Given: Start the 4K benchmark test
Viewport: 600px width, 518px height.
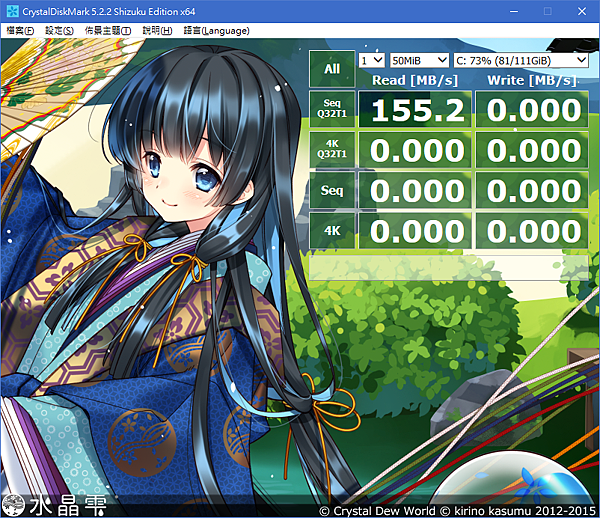Looking at the screenshot, I should click(x=332, y=231).
